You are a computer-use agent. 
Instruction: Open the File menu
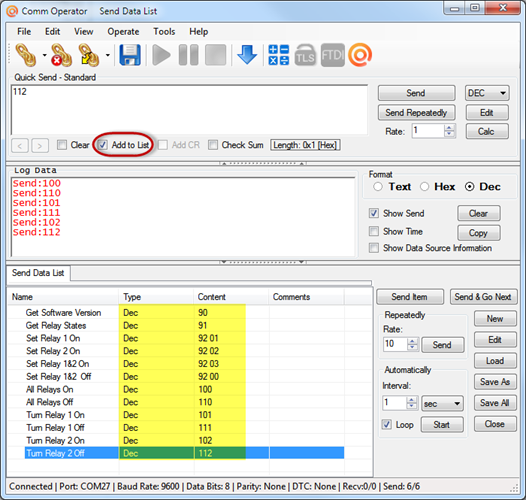click(x=24, y=32)
